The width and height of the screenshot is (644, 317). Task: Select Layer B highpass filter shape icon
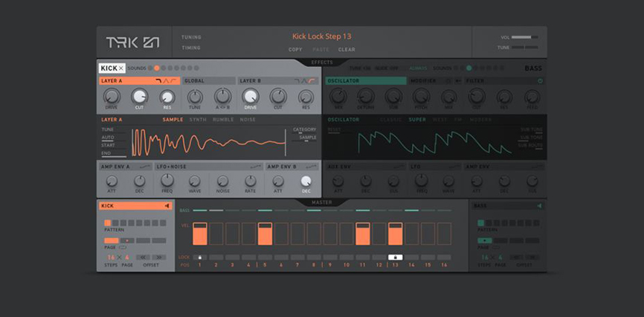(313, 81)
